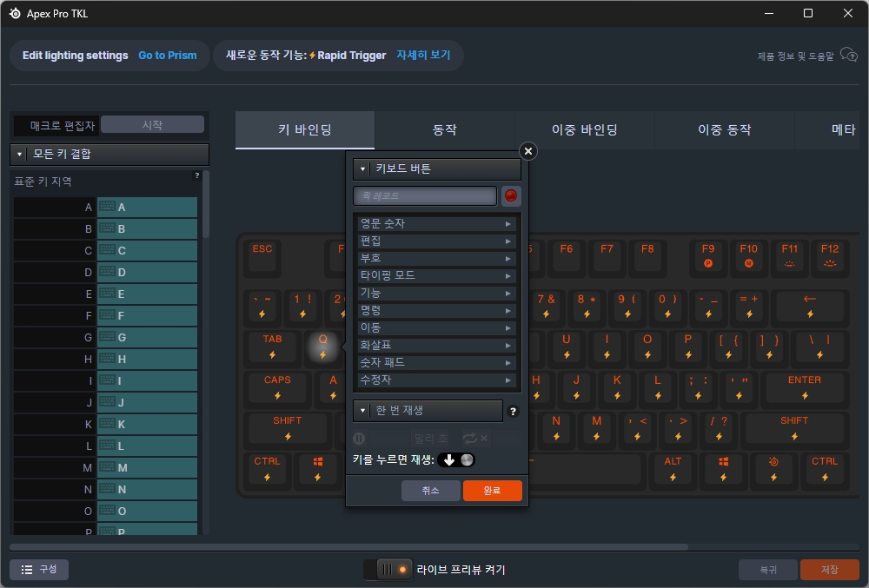Open help for standard key area

(196, 175)
